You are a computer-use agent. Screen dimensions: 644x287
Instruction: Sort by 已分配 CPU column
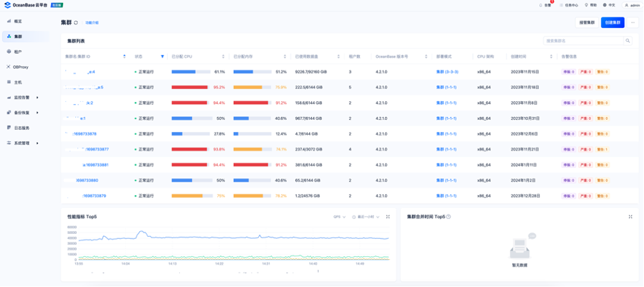coord(224,57)
